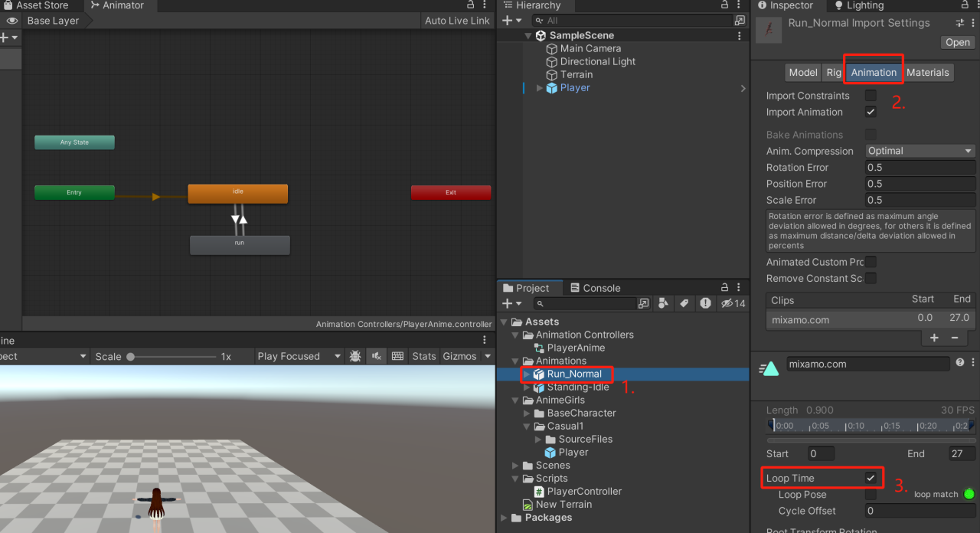Screen dimensions: 980x533
Task: Switch to the Lighting tab
Action: 858,5
